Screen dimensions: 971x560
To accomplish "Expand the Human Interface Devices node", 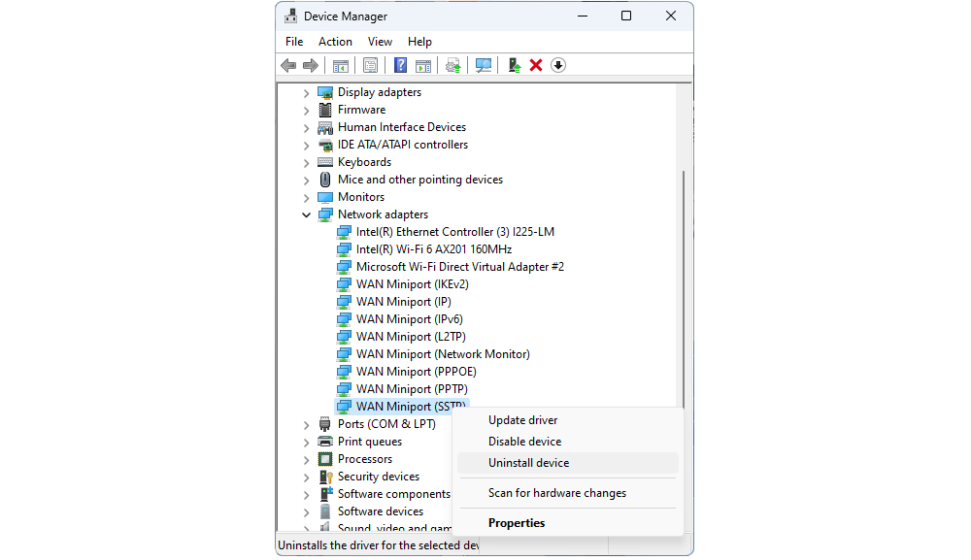I will [x=306, y=128].
